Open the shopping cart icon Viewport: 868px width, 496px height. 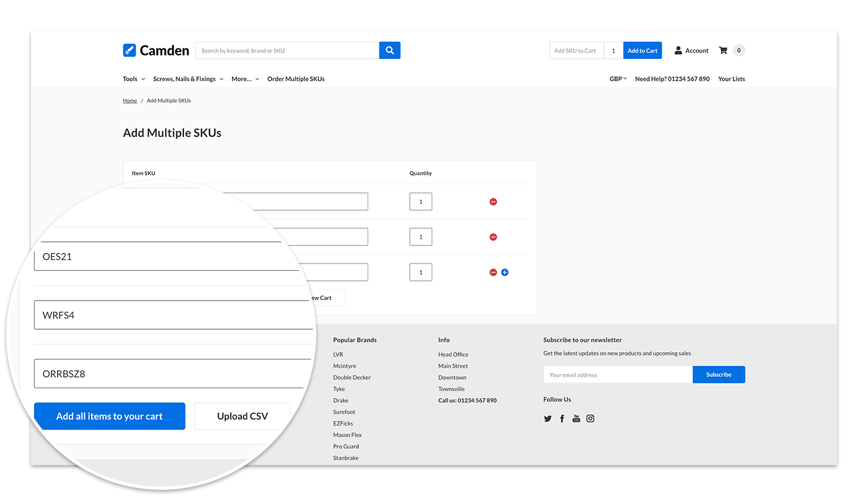point(723,50)
